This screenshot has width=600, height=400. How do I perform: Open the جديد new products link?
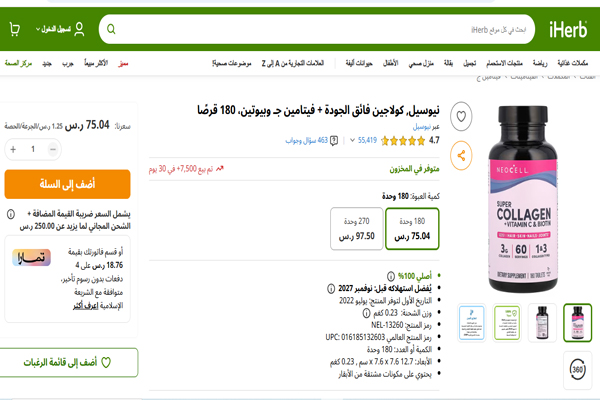tap(47, 63)
